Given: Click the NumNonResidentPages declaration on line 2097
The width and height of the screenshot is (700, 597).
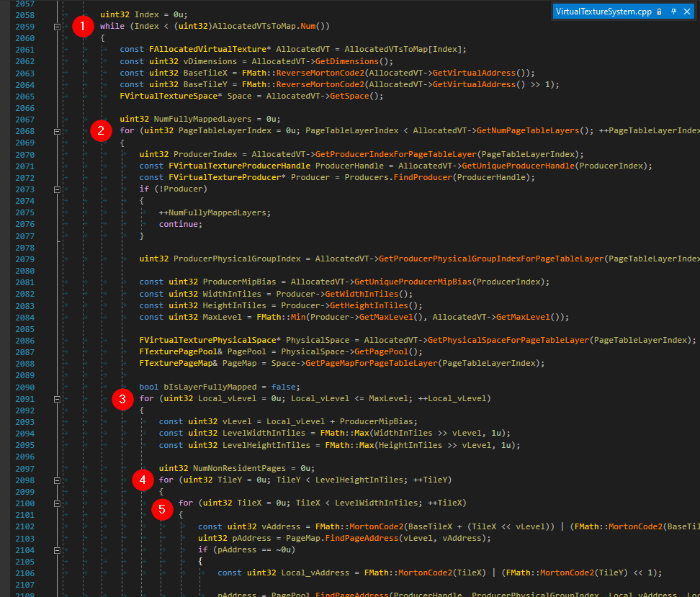Looking at the screenshot, I should (239, 468).
